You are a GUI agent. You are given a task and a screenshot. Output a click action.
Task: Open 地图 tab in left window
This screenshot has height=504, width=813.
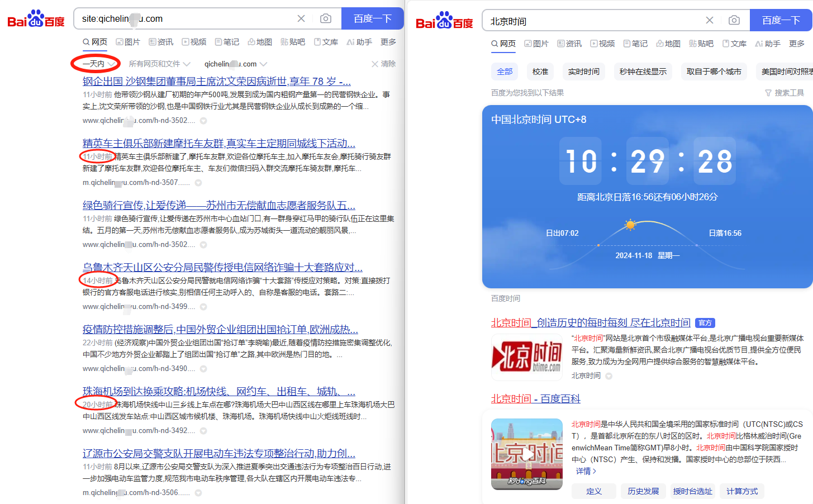pyautogui.click(x=260, y=42)
